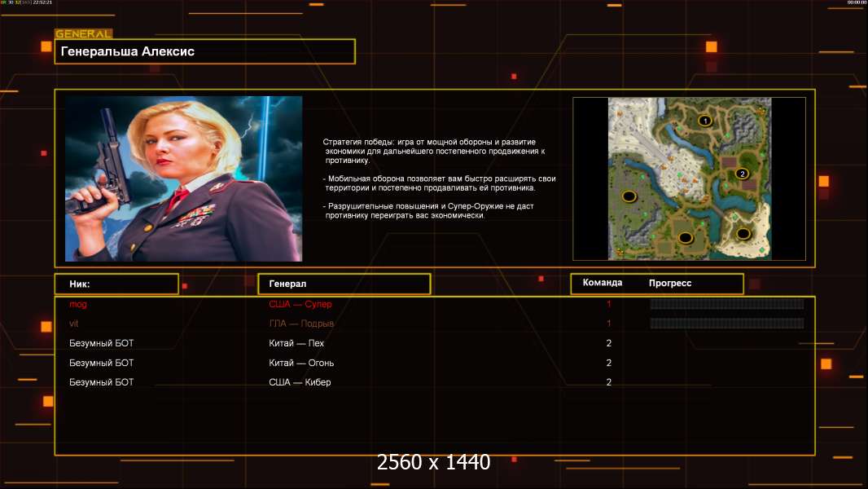This screenshot has height=489, width=868.
Task: Click General Alexis portrait image
Action: coord(183,178)
